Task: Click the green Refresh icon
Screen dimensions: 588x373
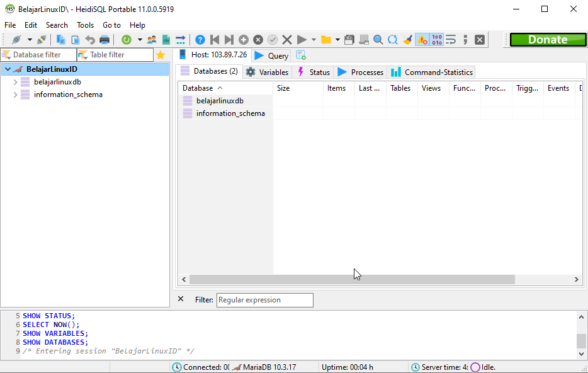Action: coord(127,40)
